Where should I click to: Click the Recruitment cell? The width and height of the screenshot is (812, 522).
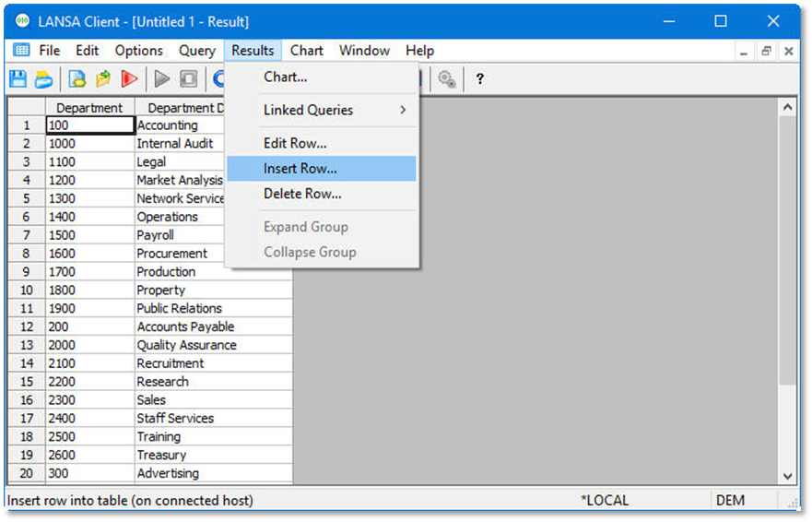(213, 363)
